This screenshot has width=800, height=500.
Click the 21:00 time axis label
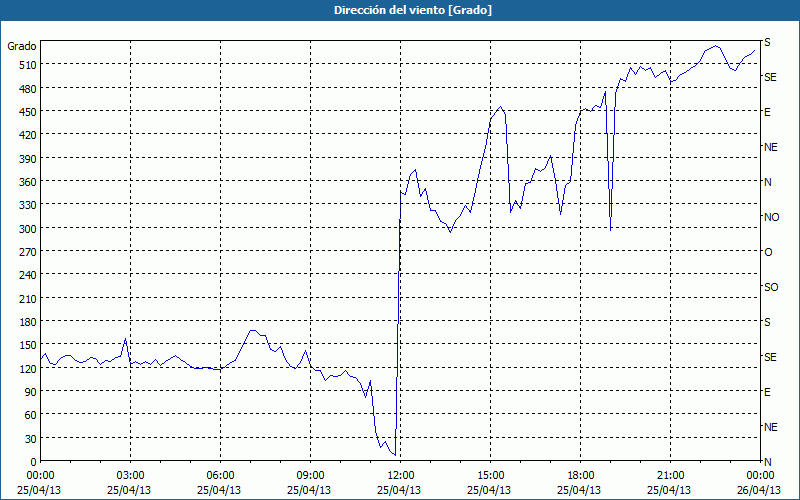click(x=669, y=476)
